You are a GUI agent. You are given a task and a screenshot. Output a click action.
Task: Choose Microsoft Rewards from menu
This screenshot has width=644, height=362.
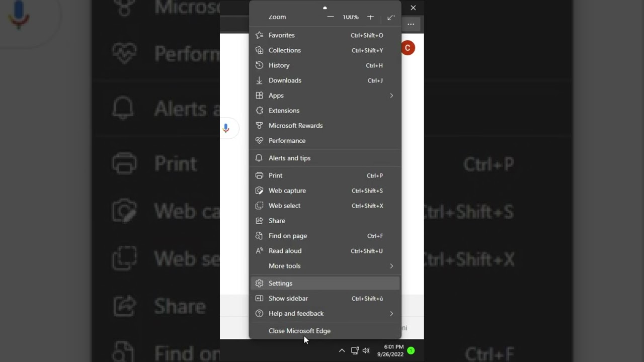[325, 126]
